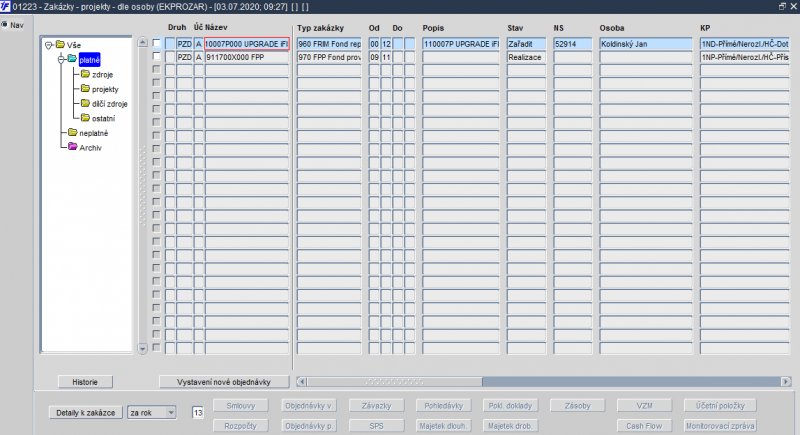Click the horizontal scrollbar right arrow
This screenshot has width=800, height=435.
[x=786, y=381]
